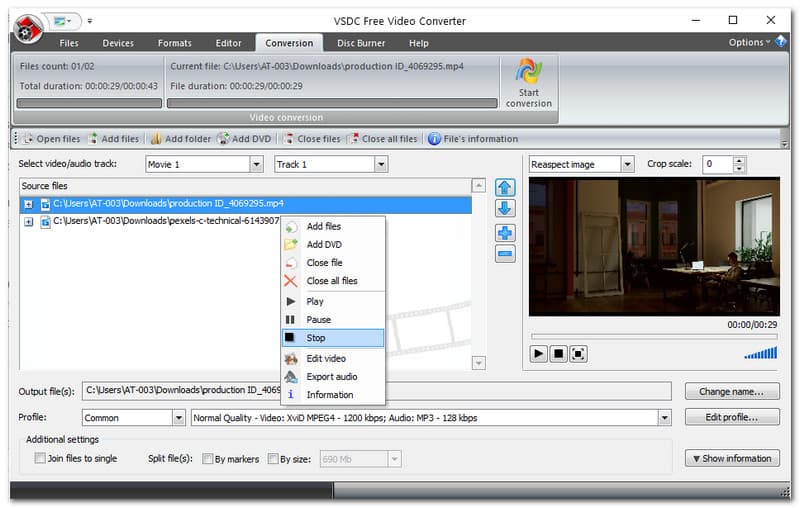The image size is (800, 508).
Task: Open the Reaspect image dropdown
Action: [x=627, y=164]
